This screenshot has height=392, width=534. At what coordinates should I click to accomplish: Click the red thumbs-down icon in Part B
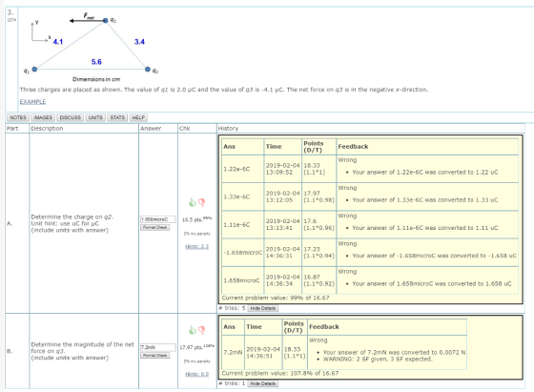(x=201, y=330)
